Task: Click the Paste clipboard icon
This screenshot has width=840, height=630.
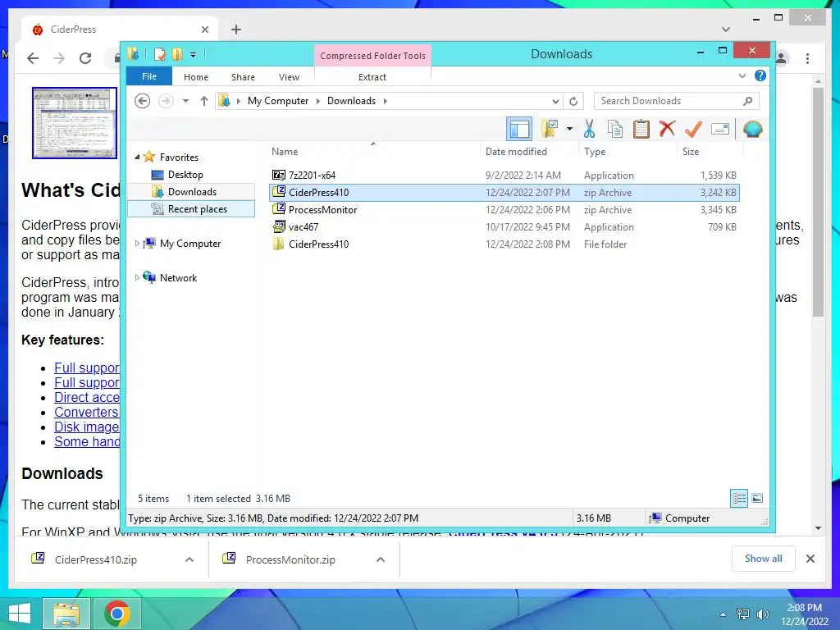Action: click(x=641, y=129)
